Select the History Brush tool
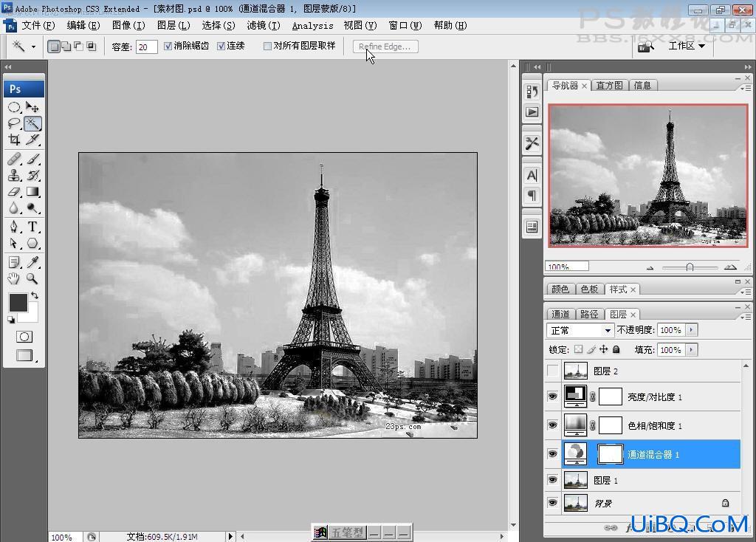The width and height of the screenshot is (756, 542). point(32,175)
